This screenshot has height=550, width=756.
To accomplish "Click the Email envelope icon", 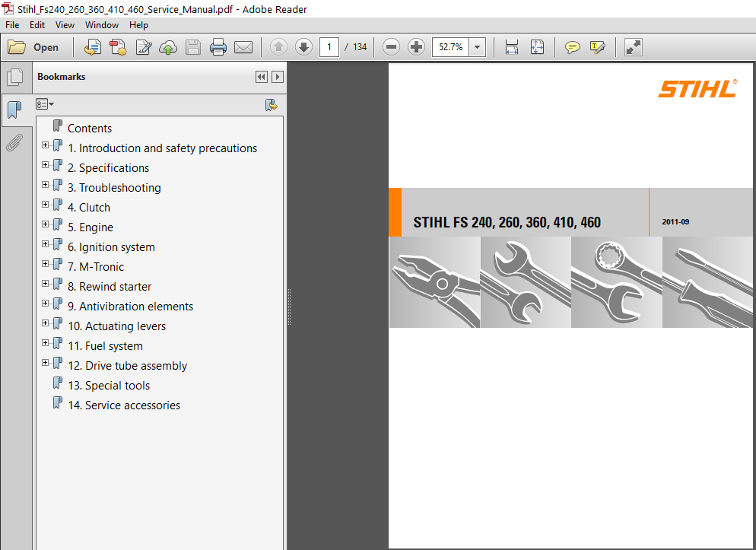I will [x=243, y=47].
